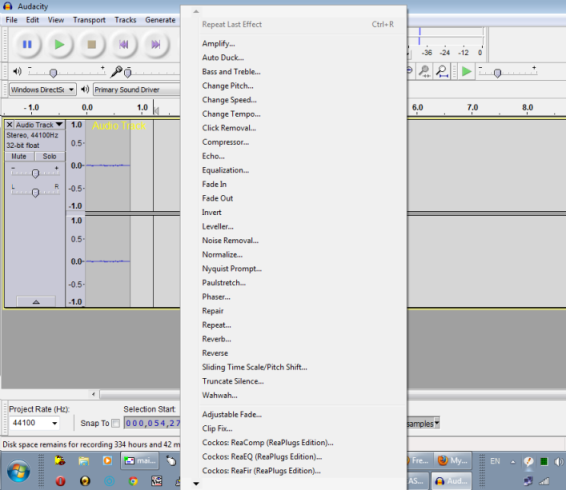Viewport: 566px width, 490px height.
Task: Open the Primary Sound Driver device dropdown
Action: tap(136, 90)
